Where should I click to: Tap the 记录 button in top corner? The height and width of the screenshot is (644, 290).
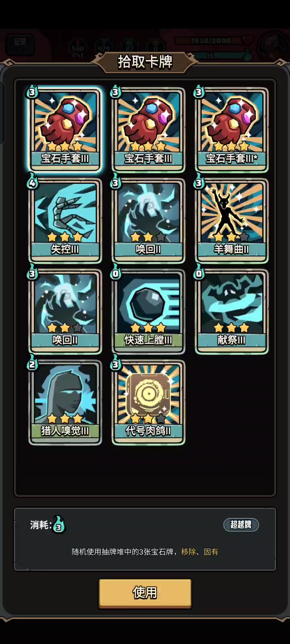(20, 45)
